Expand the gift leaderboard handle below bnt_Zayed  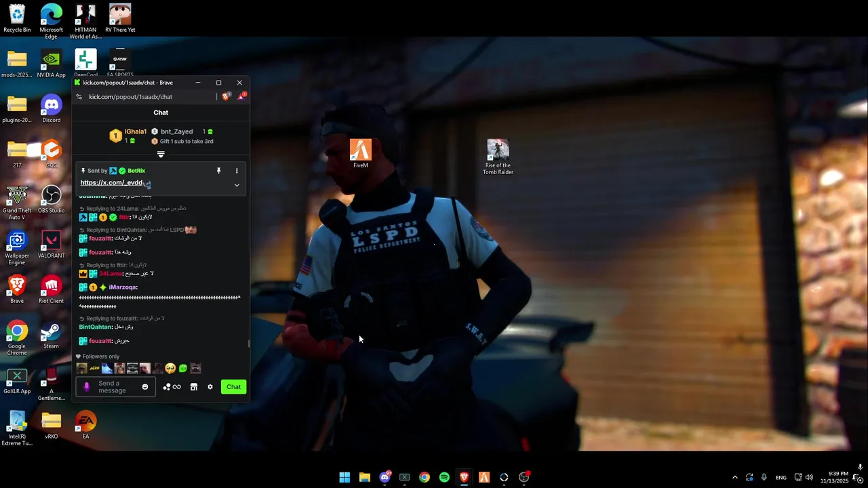pos(161,155)
